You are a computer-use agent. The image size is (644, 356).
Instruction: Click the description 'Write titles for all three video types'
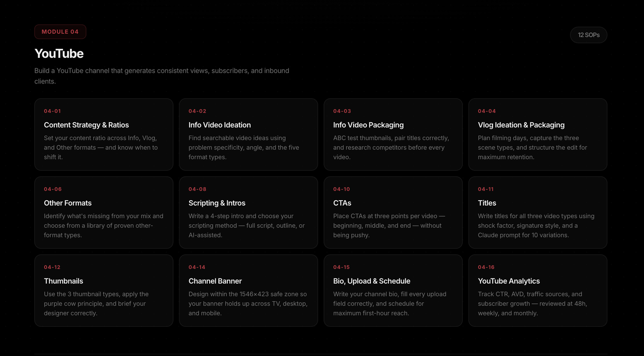tap(536, 225)
